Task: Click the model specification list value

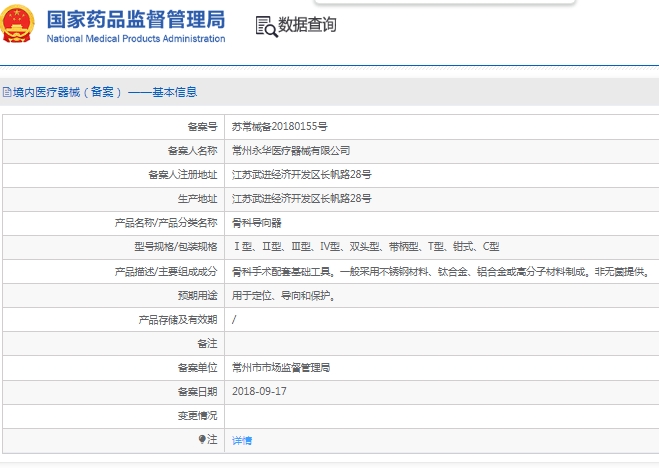Action: [x=366, y=247]
